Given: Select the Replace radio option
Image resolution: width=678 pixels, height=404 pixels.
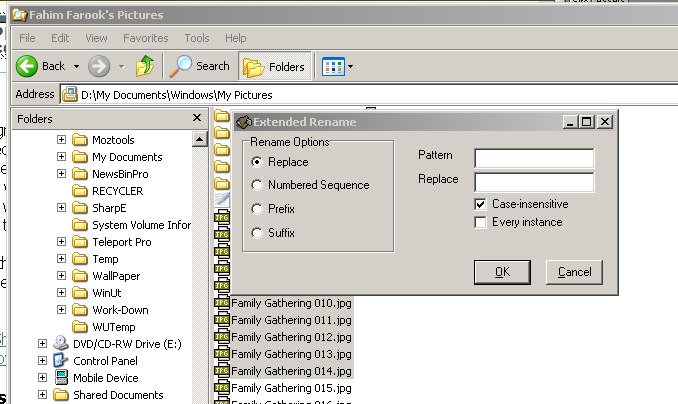Looking at the screenshot, I should coord(257,162).
